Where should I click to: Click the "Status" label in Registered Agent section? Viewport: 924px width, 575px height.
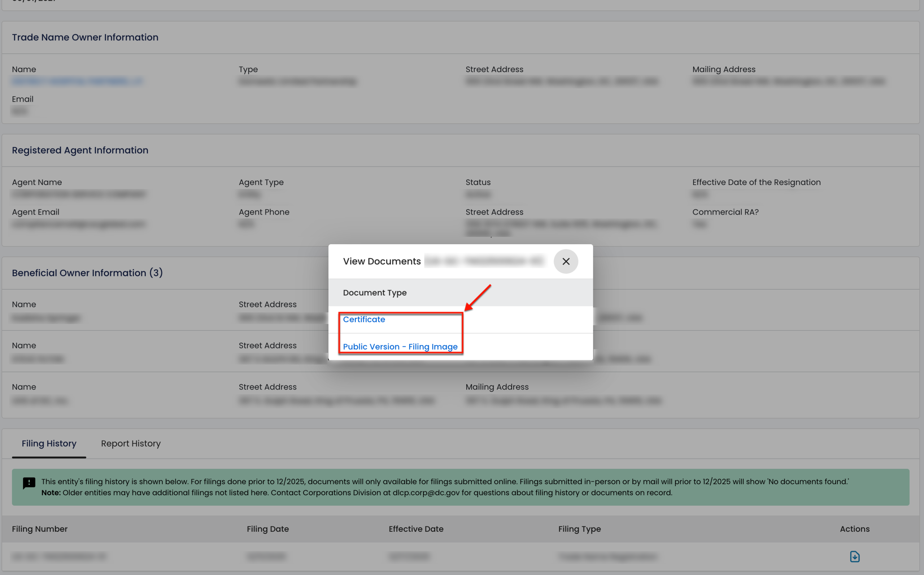(x=478, y=182)
